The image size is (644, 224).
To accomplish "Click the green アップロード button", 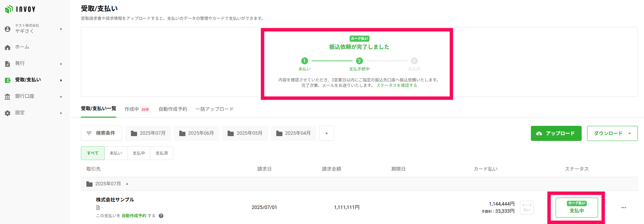I will click(x=556, y=133).
